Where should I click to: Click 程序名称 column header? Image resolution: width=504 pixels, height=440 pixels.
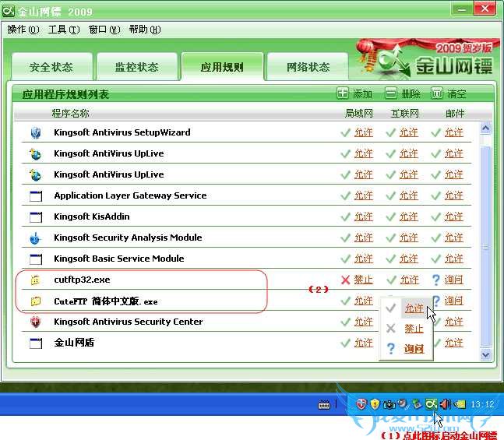[70, 113]
